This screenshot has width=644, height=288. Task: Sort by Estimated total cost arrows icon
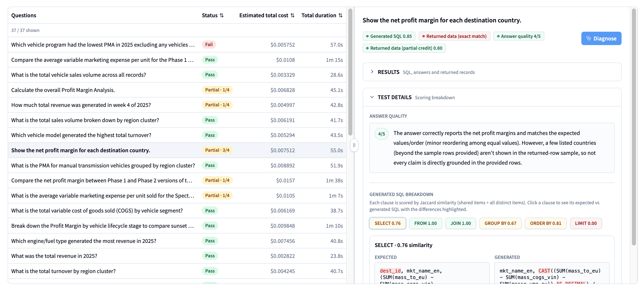click(292, 15)
